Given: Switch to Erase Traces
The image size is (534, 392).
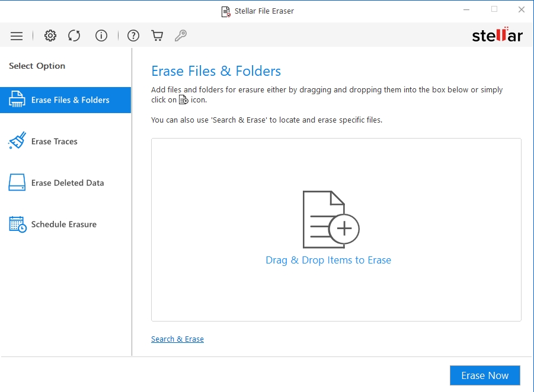Looking at the screenshot, I should coord(54,142).
